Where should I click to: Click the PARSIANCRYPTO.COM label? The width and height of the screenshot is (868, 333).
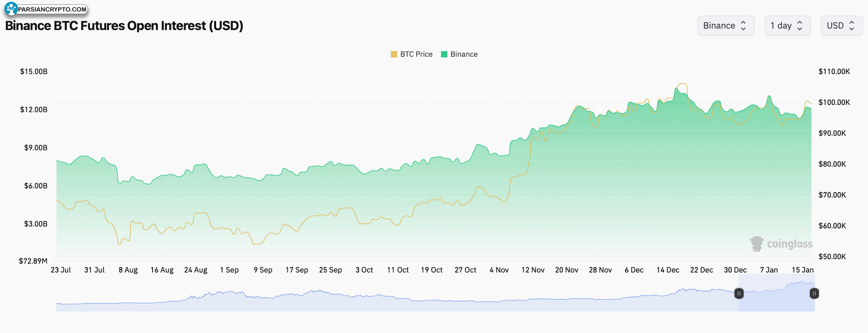coord(52,9)
